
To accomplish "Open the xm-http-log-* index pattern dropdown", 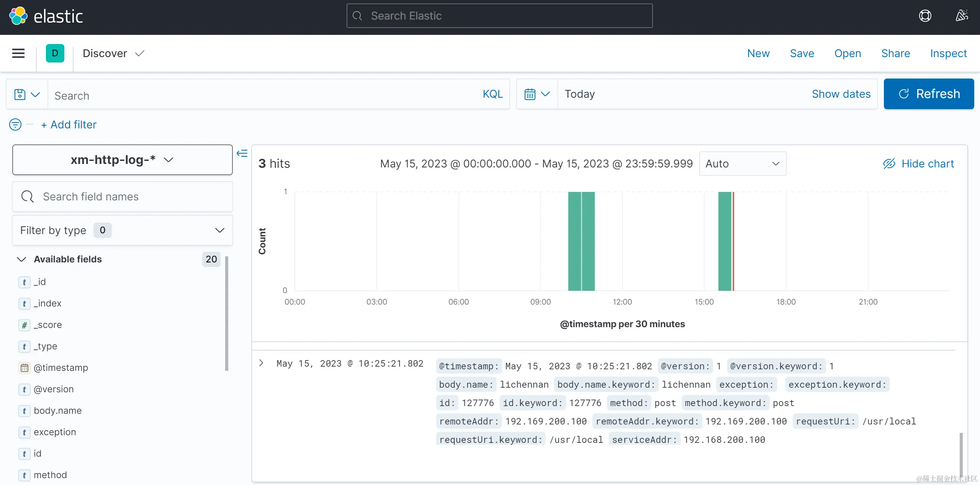I will (x=122, y=160).
